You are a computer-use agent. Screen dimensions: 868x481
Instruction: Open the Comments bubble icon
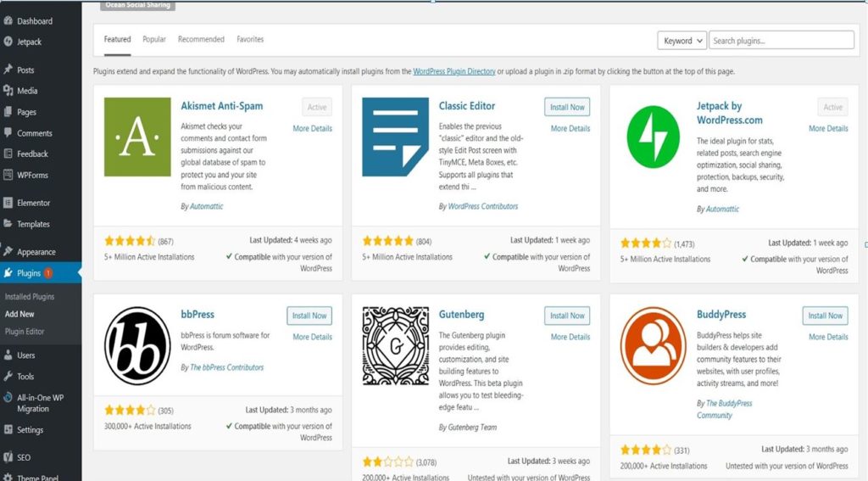[x=8, y=133]
